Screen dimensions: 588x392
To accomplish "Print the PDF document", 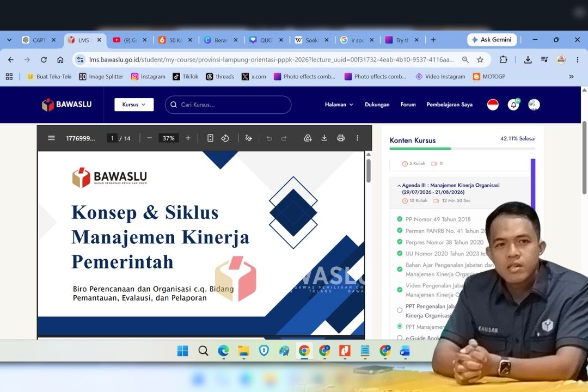I will (x=340, y=138).
